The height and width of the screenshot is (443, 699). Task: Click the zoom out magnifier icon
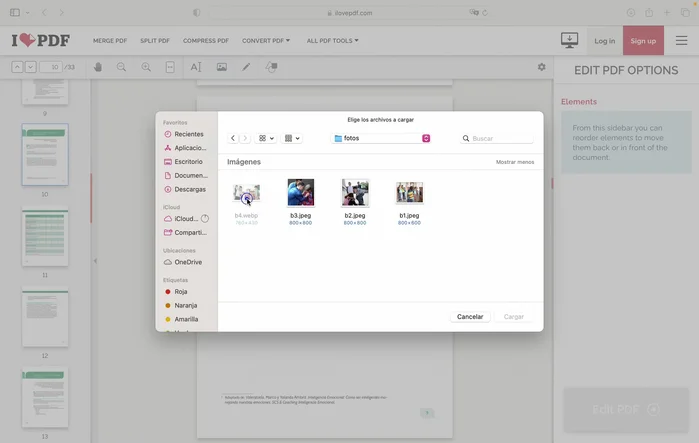click(121, 67)
